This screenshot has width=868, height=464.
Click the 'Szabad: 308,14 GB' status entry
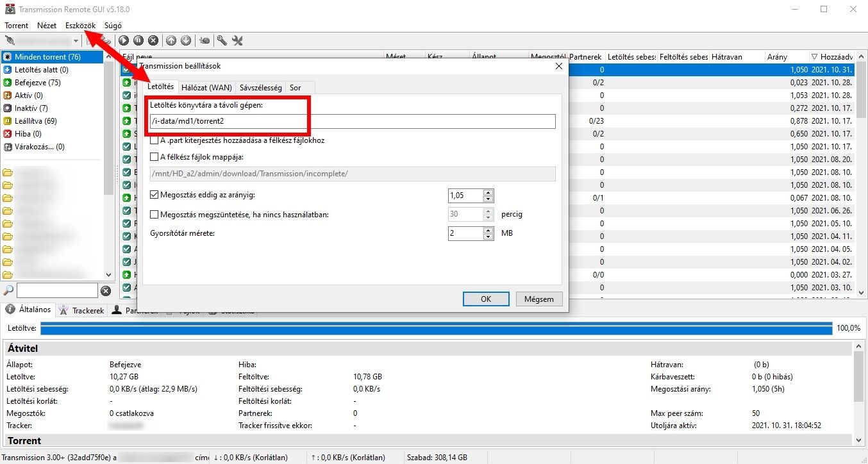click(437, 458)
